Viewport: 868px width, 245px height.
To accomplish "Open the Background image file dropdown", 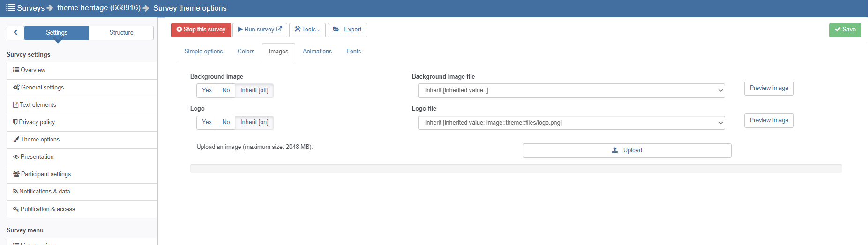I will pos(571,90).
